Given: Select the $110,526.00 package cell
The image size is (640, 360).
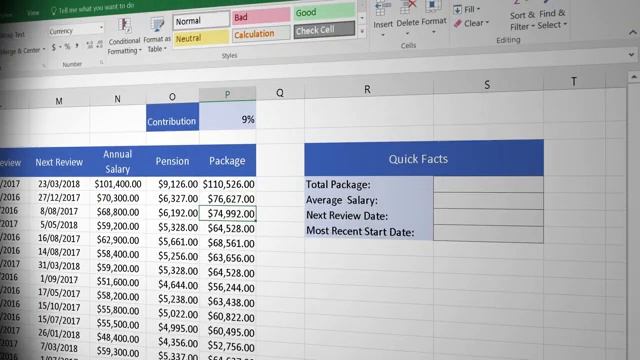Looking at the screenshot, I should point(228,184).
